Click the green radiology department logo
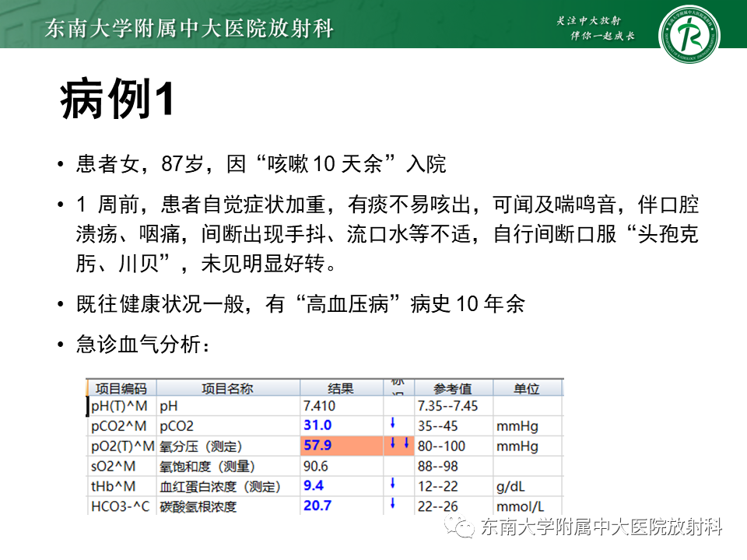 coord(689,34)
